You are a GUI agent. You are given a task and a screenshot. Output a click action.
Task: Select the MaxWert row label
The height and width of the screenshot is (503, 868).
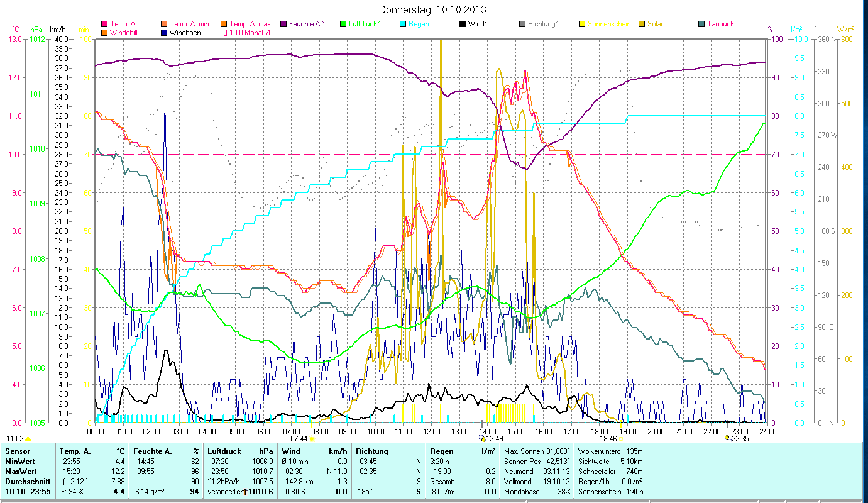coord(22,472)
